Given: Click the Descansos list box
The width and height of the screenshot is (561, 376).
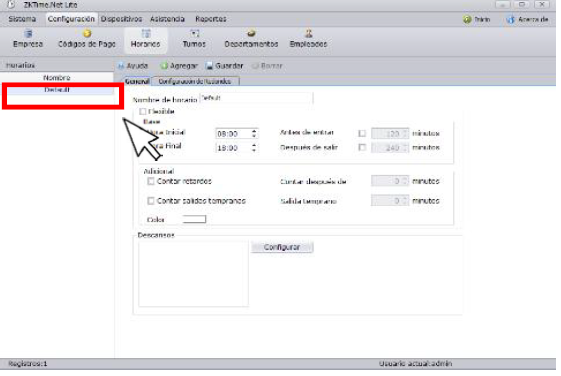Looking at the screenshot, I should 193,274.
